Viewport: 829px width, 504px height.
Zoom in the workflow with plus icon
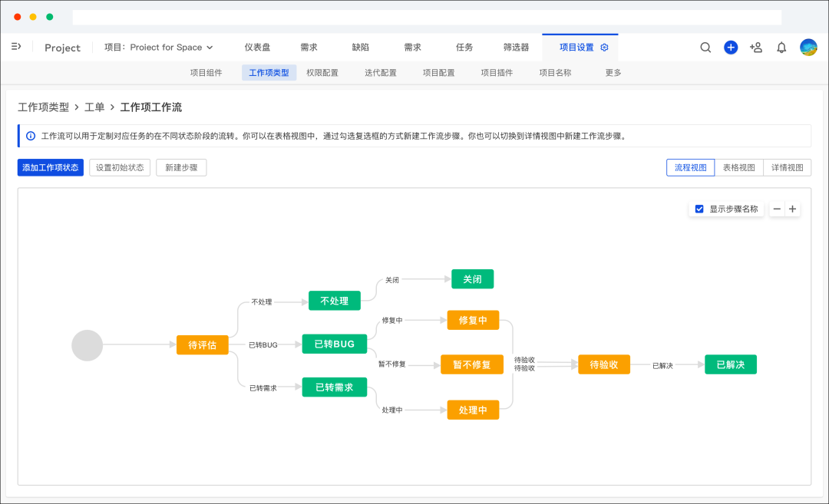[793, 209]
